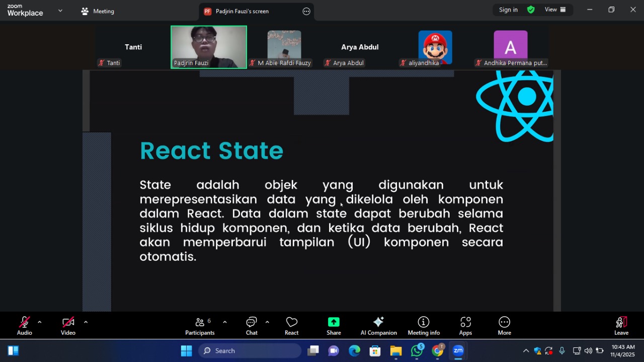Click the Sign in button
Image resolution: width=644 pixels, height=362 pixels.
(x=508, y=10)
